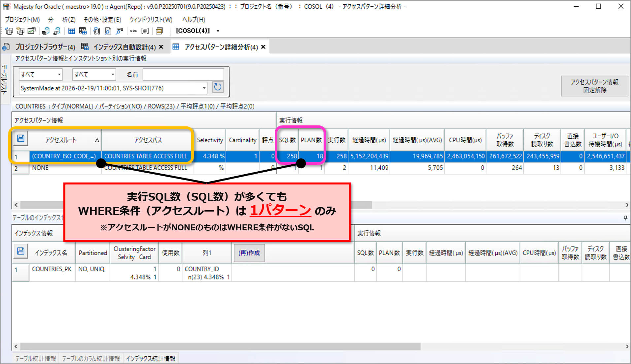Screen dimensions: 631x364
Task: Click save icon in access pattern table header
Action: [x=20, y=139]
